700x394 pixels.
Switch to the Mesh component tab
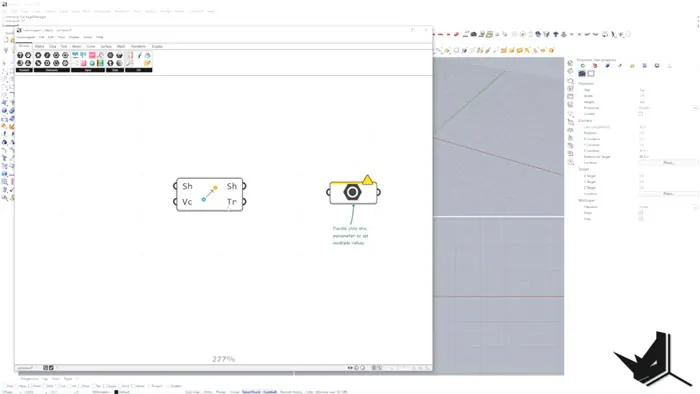point(121,46)
